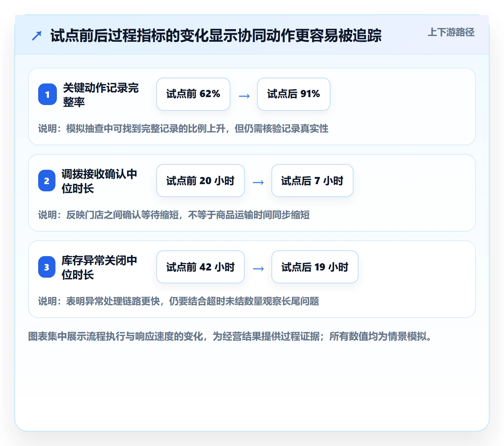Click the arrow between 62% and 91%
The image size is (504, 446).
click(244, 96)
